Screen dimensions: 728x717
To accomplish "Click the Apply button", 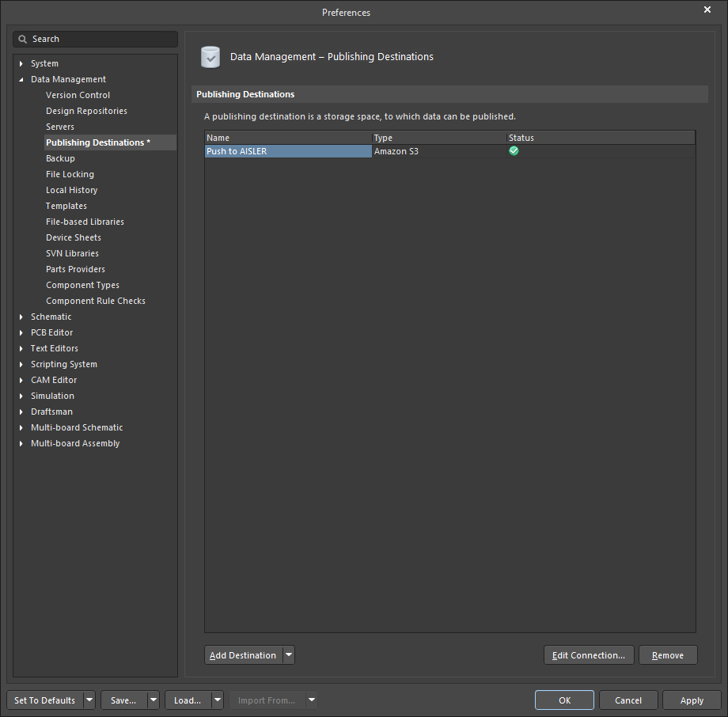I will coord(692,700).
